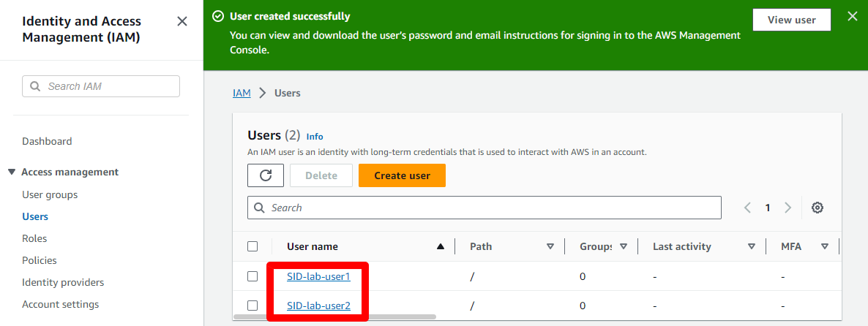Select all users header checkbox
Viewport: 868px width, 326px height.
[252, 246]
